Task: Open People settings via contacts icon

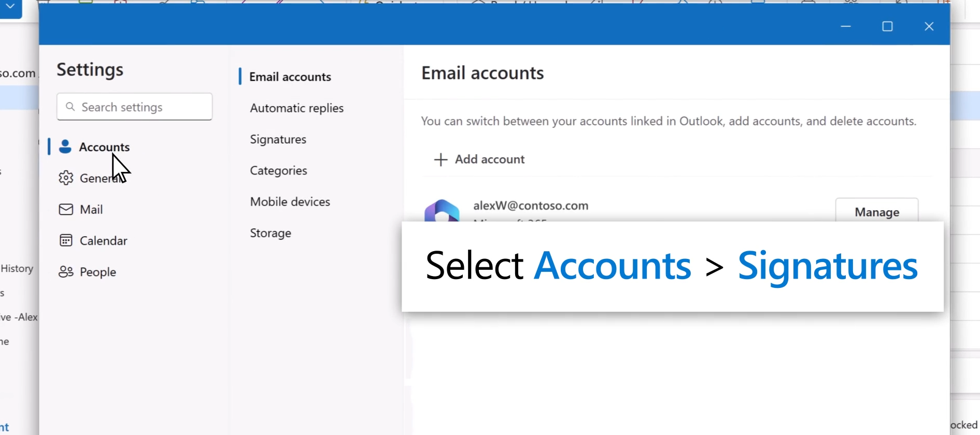Action: (x=66, y=272)
